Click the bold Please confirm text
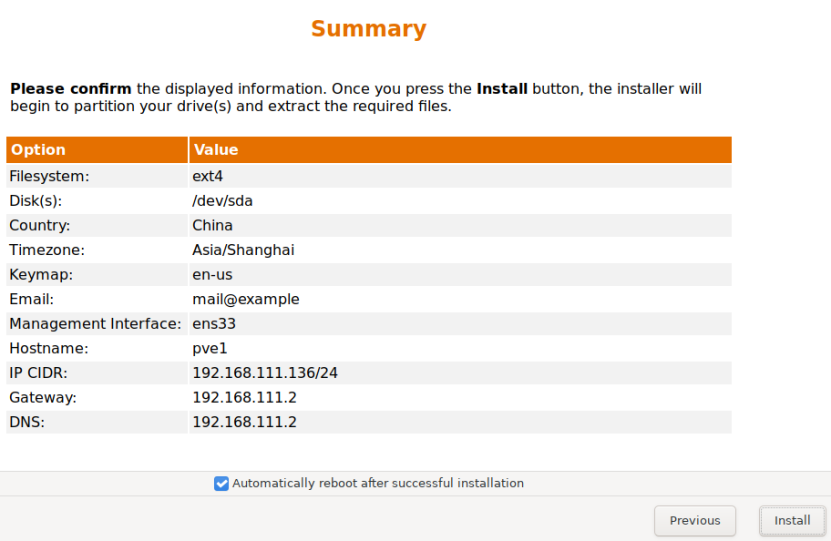Viewport: 831px width, 541px height. click(71, 89)
